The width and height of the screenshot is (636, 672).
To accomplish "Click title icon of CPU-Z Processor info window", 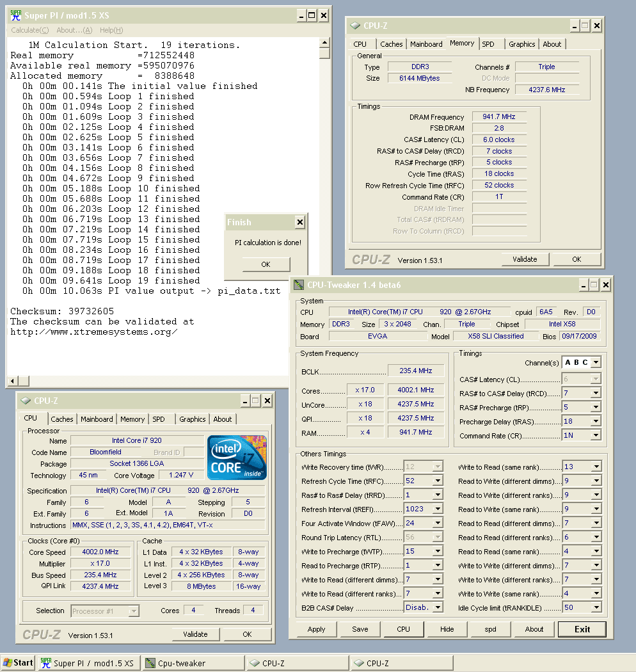I will tap(26, 401).
